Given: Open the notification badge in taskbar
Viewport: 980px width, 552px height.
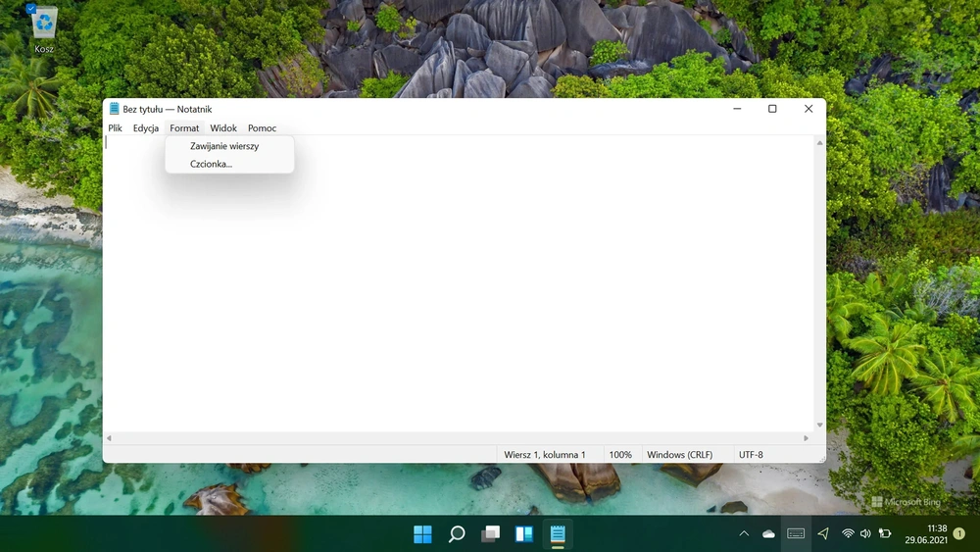Looking at the screenshot, I should click(x=958, y=534).
